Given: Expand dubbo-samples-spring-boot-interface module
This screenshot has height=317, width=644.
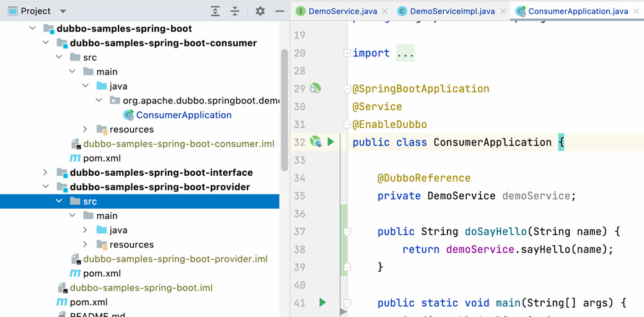Looking at the screenshot, I should click(x=45, y=173).
